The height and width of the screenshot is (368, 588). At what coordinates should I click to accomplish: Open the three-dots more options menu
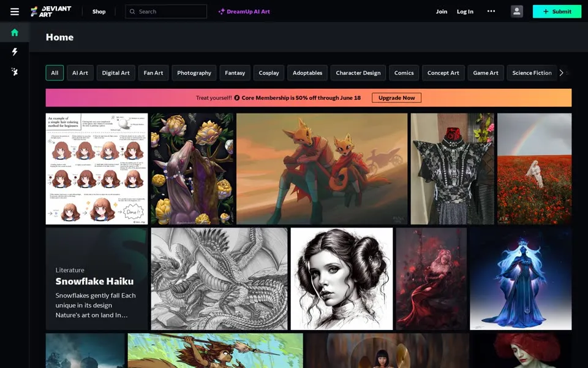click(491, 11)
